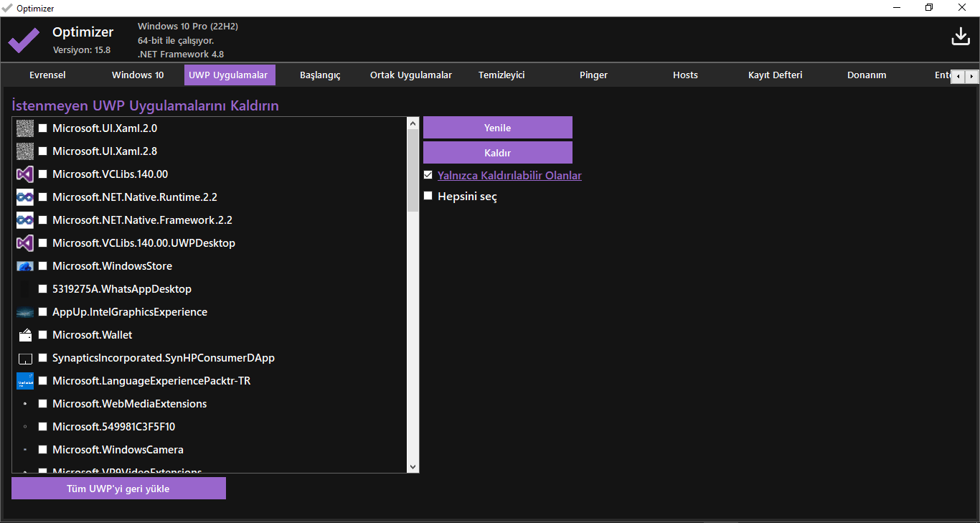Select the 5319275A.WhatsAppDesktop checkbox
Screen dimensions: 980x523
43,289
